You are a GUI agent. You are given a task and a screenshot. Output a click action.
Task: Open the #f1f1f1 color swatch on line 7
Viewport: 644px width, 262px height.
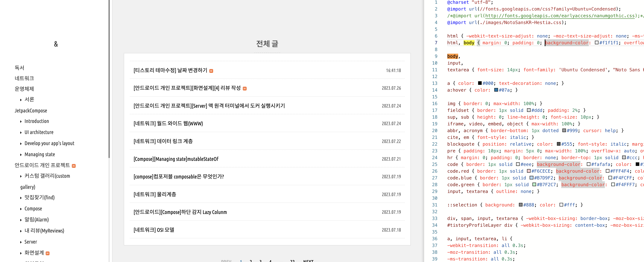point(596,43)
